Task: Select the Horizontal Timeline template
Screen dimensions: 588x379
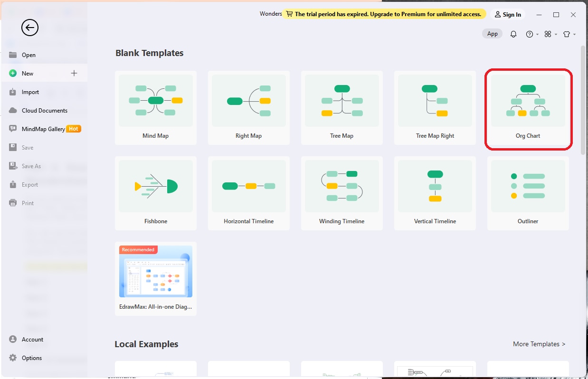Action: (249, 193)
